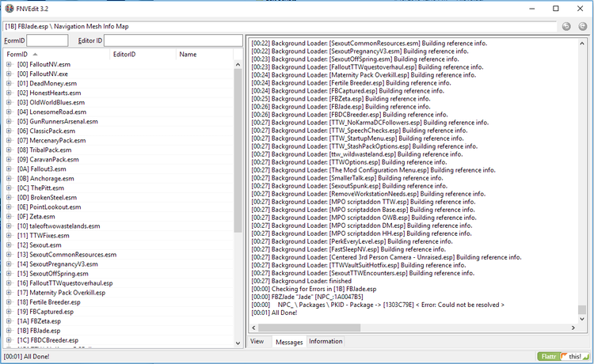The height and width of the screenshot is (364, 594).
Task: Click the messages pane horizontal scrollbar thumb
Action: [x=309, y=328]
